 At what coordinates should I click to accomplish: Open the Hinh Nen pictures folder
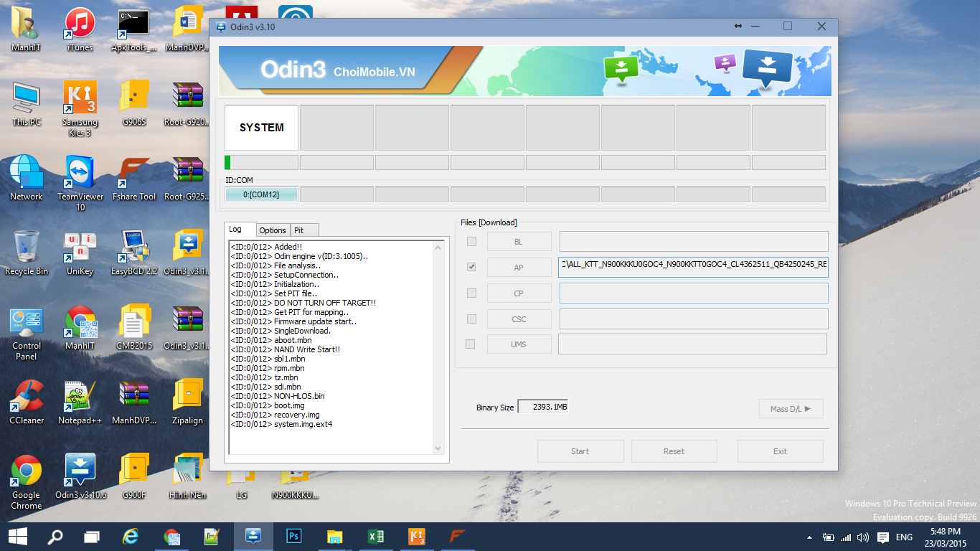(187, 477)
